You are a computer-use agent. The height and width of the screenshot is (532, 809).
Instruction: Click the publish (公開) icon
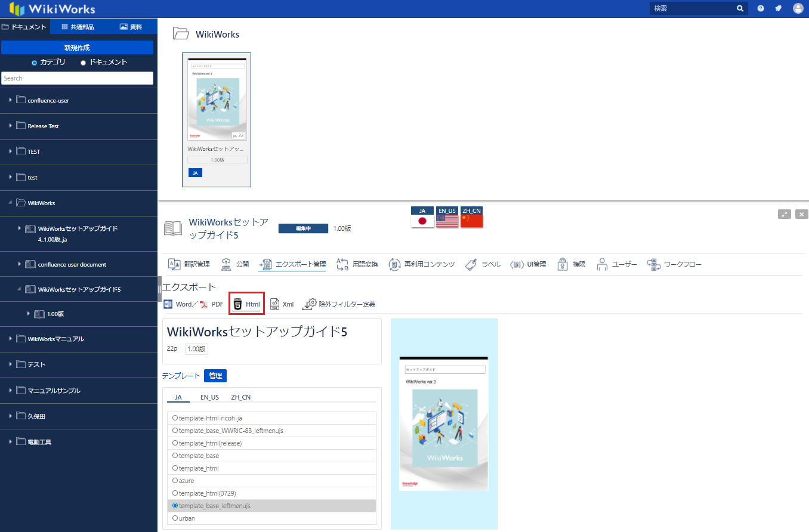pyautogui.click(x=226, y=264)
